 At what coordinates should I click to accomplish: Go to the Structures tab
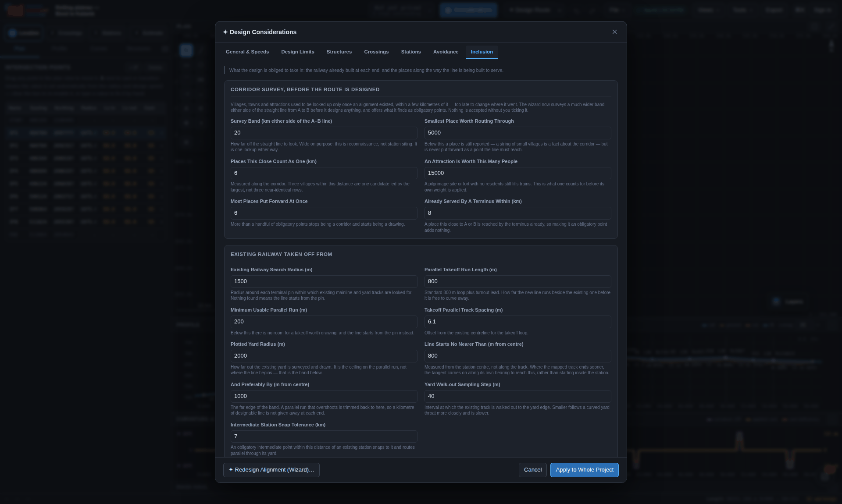(x=339, y=52)
